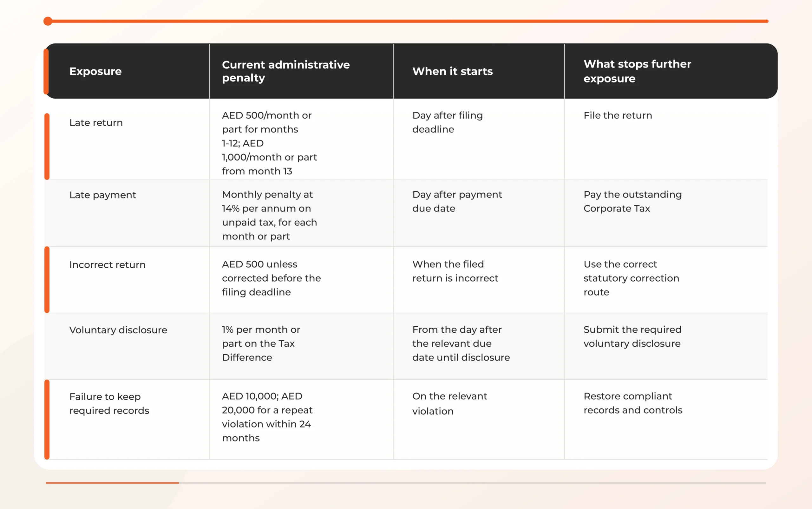Select the Late return row label
Viewport: 812px width, 509px height.
tap(96, 122)
